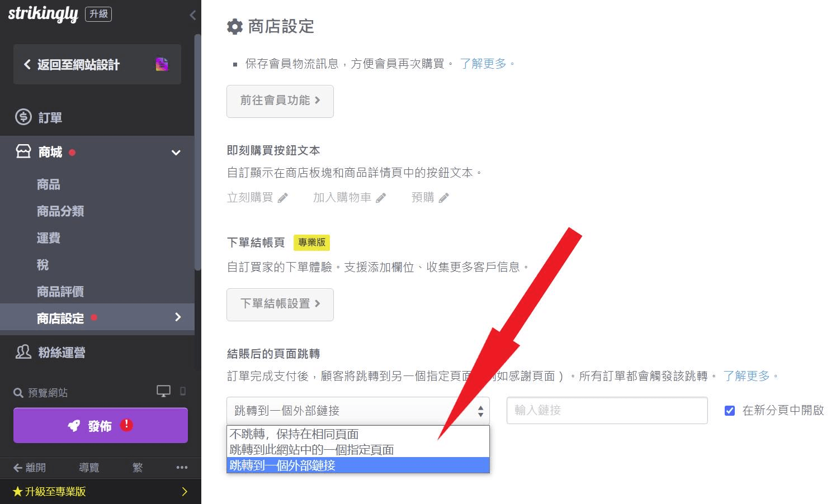Edit 預購 text via its pencil icon
This screenshot has height=504, width=836.
click(444, 197)
